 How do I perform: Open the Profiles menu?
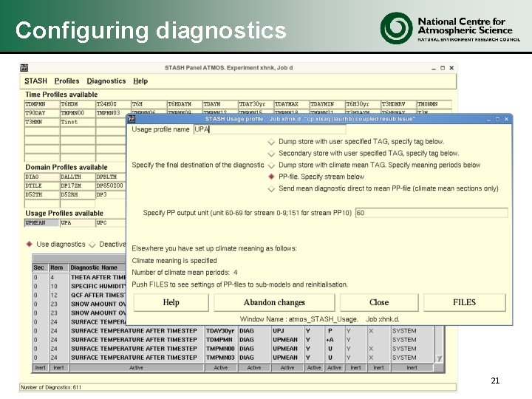[66, 81]
